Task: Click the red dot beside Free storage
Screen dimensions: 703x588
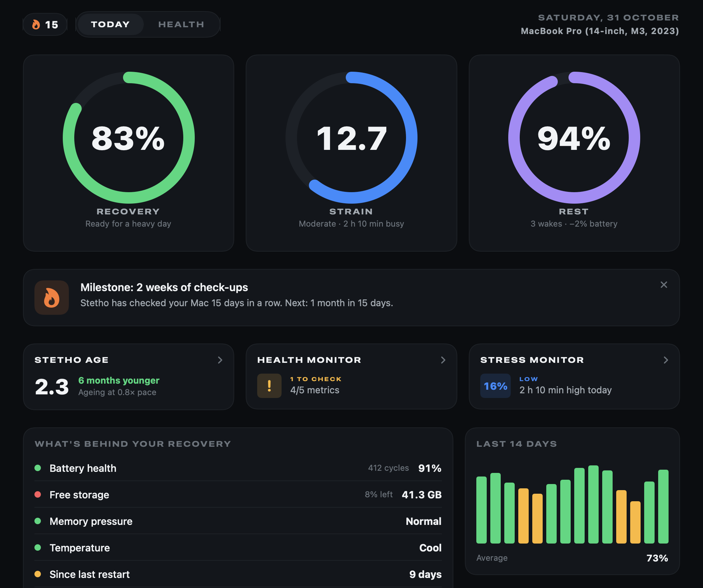Action: pos(38,494)
